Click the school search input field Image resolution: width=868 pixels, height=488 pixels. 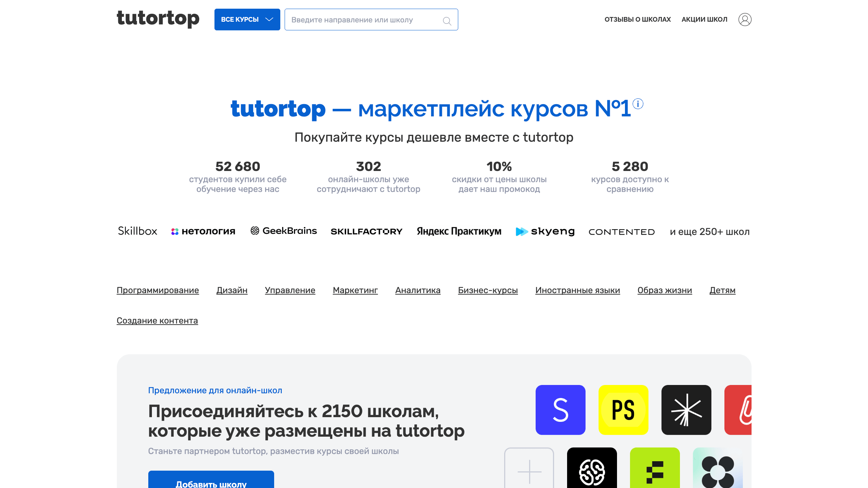pyautogui.click(x=362, y=20)
